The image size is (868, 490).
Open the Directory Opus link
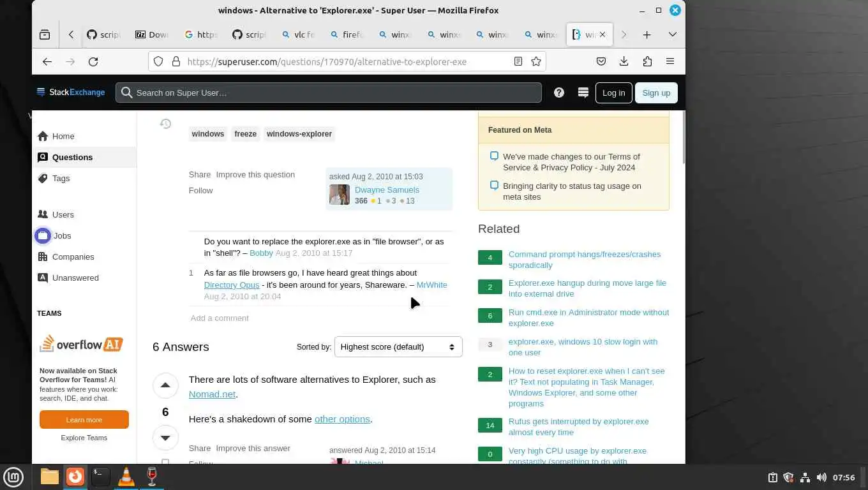(x=232, y=285)
